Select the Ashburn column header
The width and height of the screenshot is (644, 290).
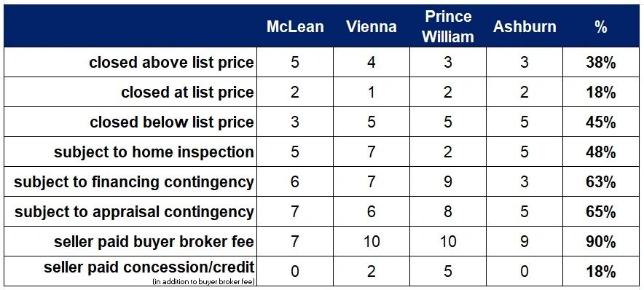[x=525, y=27]
